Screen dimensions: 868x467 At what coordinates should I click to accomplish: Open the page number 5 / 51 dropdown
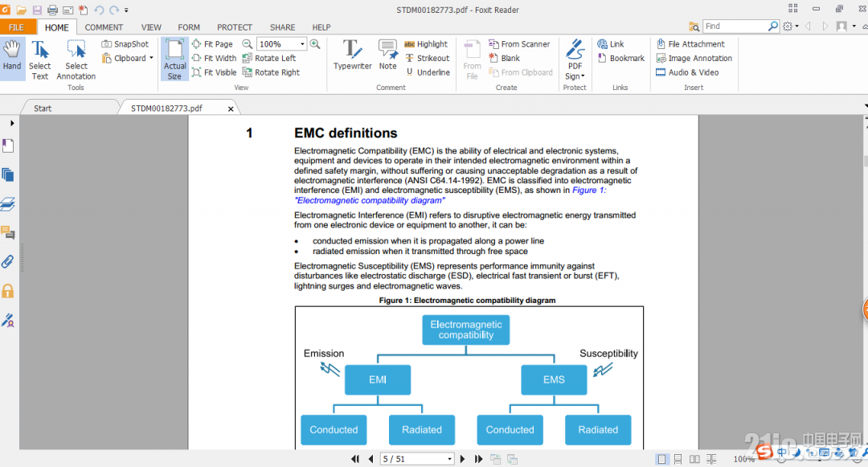coord(449,459)
